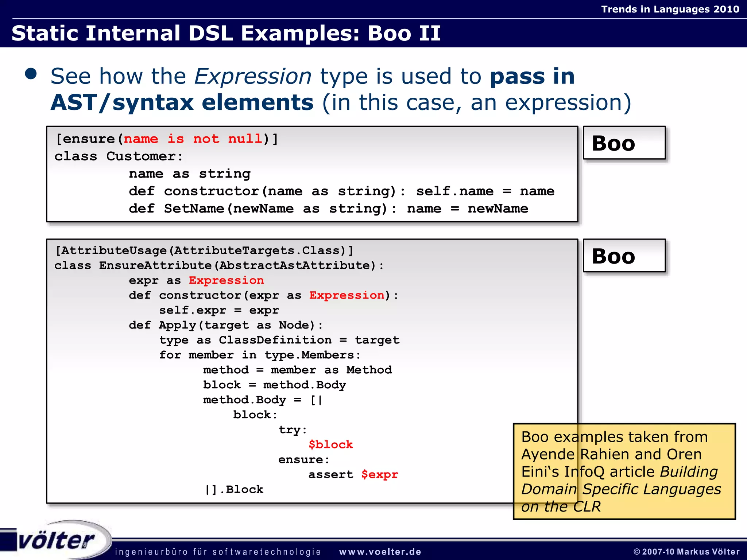This screenshot has height=560, width=747.
Task: Click 'ingenieurbüro für softwaretechnologie' footer text
Action: click(x=218, y=552)
